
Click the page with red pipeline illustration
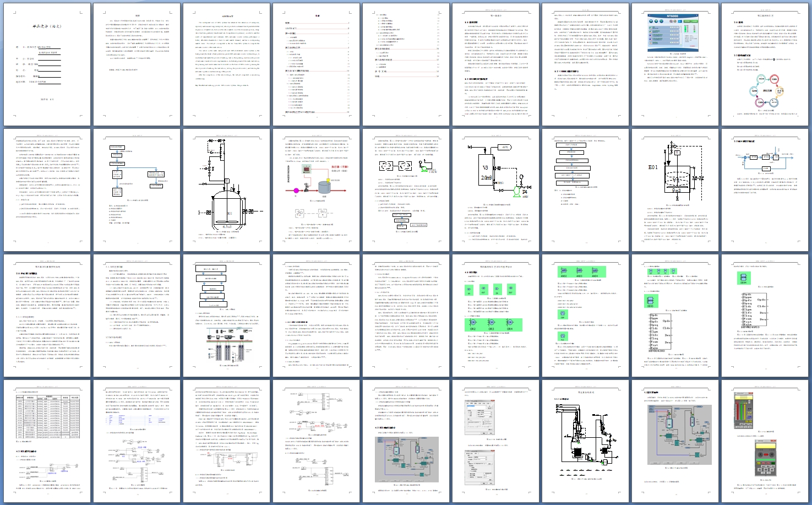317,190
